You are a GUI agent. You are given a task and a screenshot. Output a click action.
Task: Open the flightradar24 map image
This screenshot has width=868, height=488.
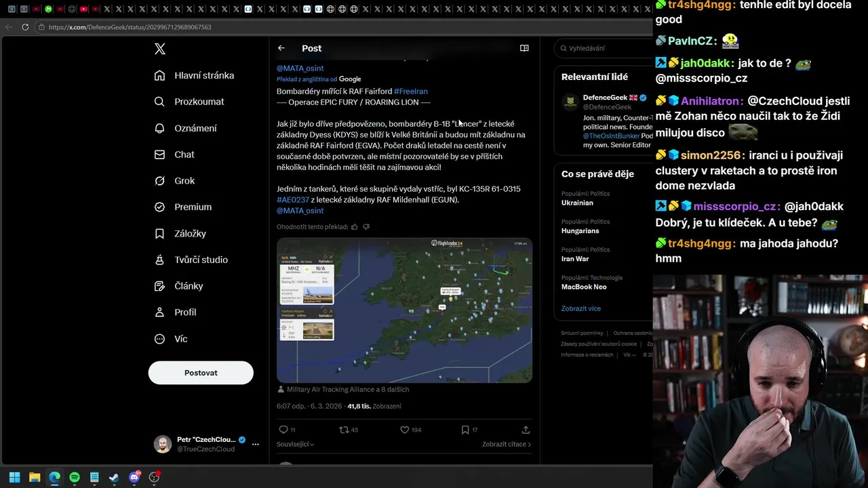pyautogui.click(x=404, y=310)
